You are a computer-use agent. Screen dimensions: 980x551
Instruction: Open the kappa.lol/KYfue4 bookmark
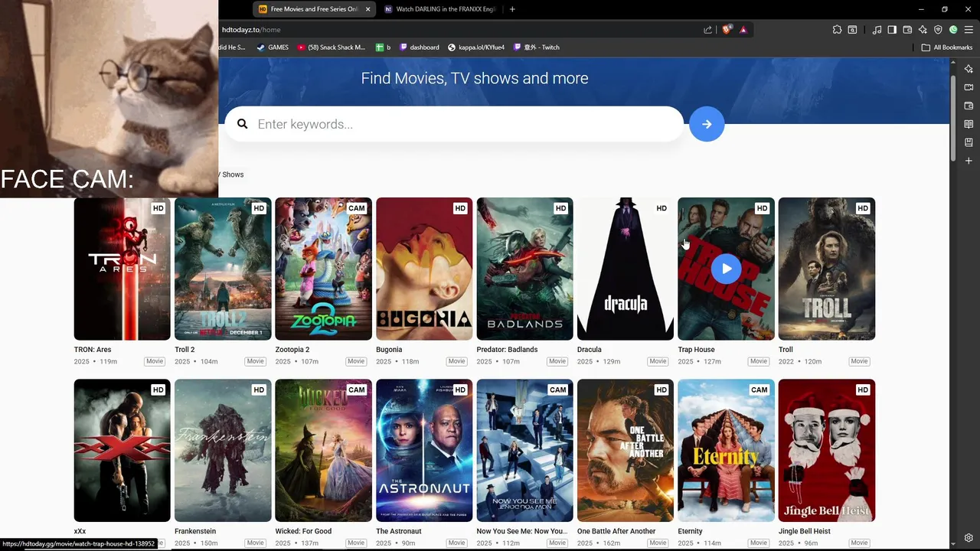coord(476,47)
